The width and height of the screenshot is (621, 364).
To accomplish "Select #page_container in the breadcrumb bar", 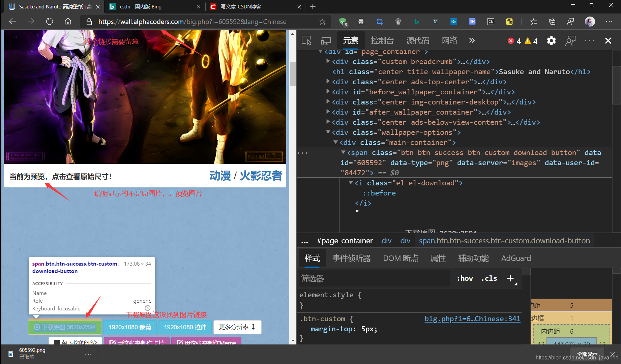I will [x=345, y=241].
